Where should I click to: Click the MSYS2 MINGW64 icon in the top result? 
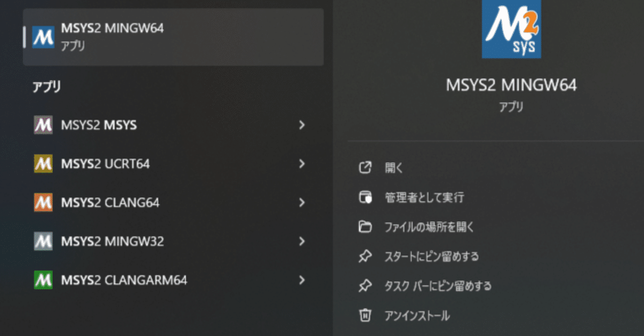pyautogui.click(x=43, y=36)
